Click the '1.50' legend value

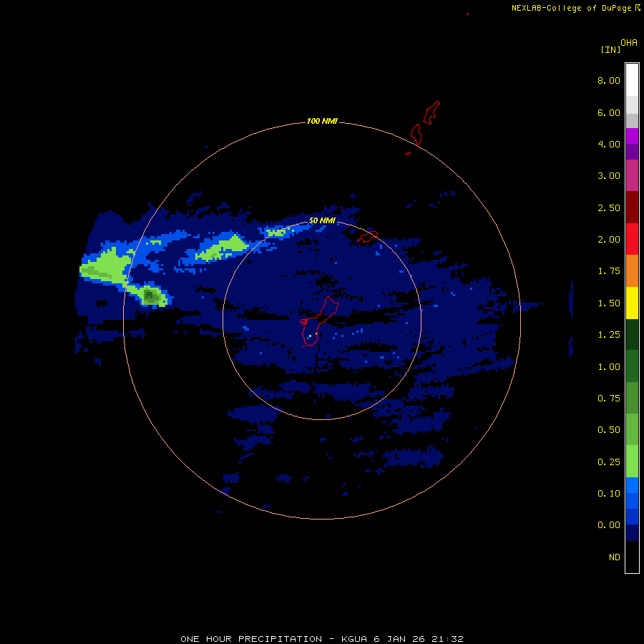(x=609, y=303)
